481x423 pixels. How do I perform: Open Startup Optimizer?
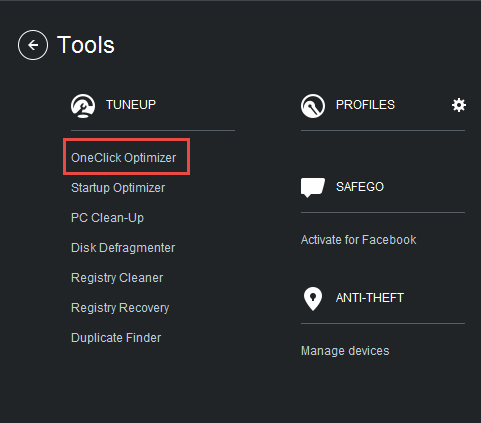(x=118, y=188)
